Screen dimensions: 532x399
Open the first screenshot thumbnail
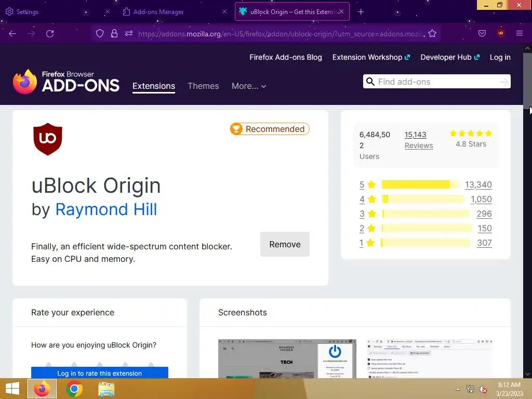click(287, 358)
